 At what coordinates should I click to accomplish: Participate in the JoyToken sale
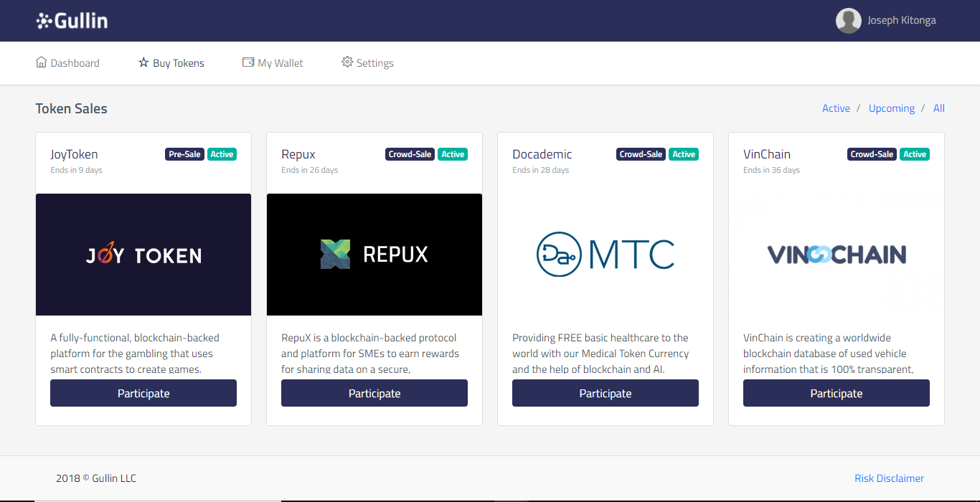click(x=143, y=393)
